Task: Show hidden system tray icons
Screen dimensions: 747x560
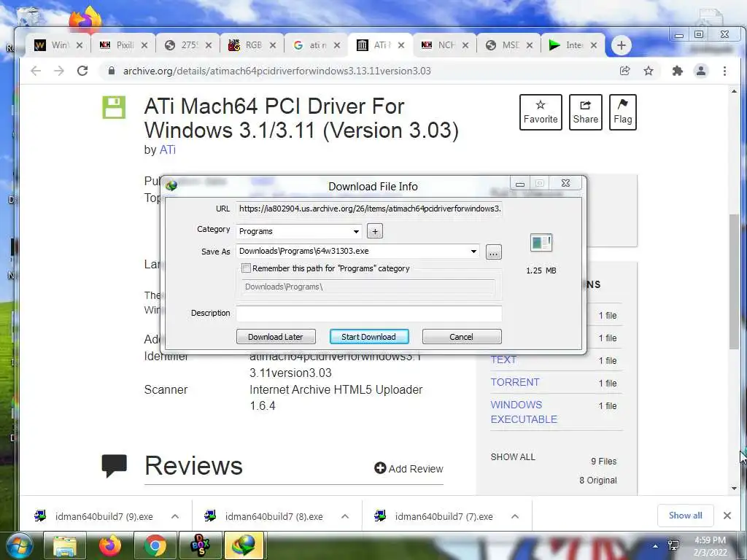Action: (656, 545)
